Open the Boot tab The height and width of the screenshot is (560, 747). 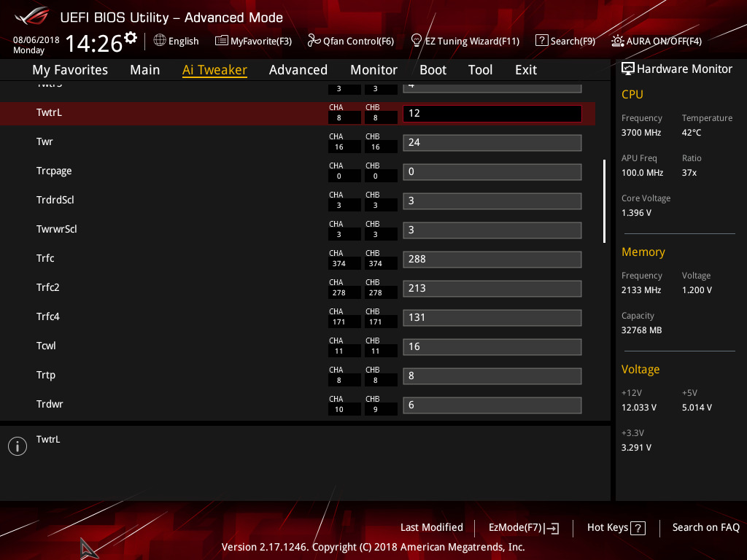click(x=433, y=70)
